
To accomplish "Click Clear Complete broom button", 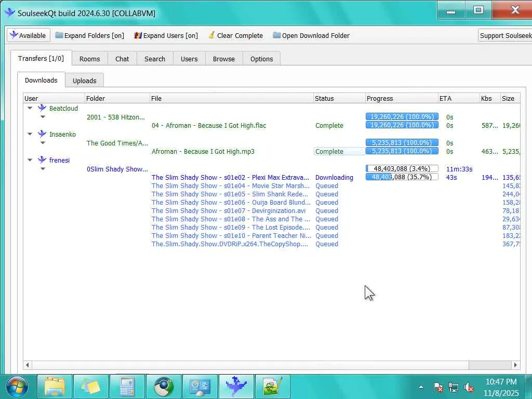I will (x=235, y=35).
